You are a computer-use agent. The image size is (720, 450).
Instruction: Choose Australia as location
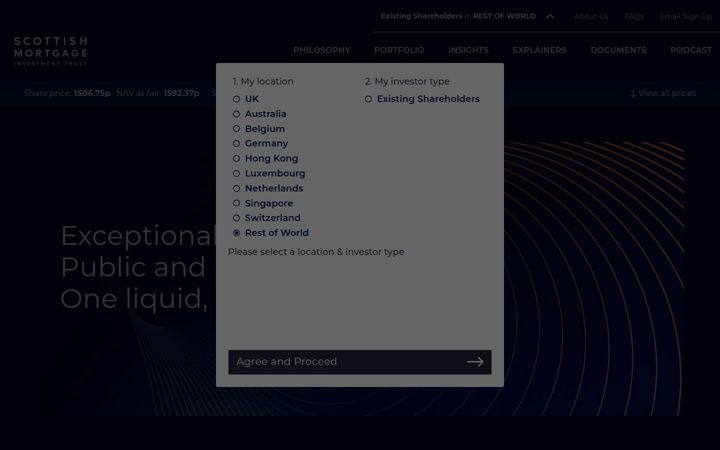tap(236, 114)
